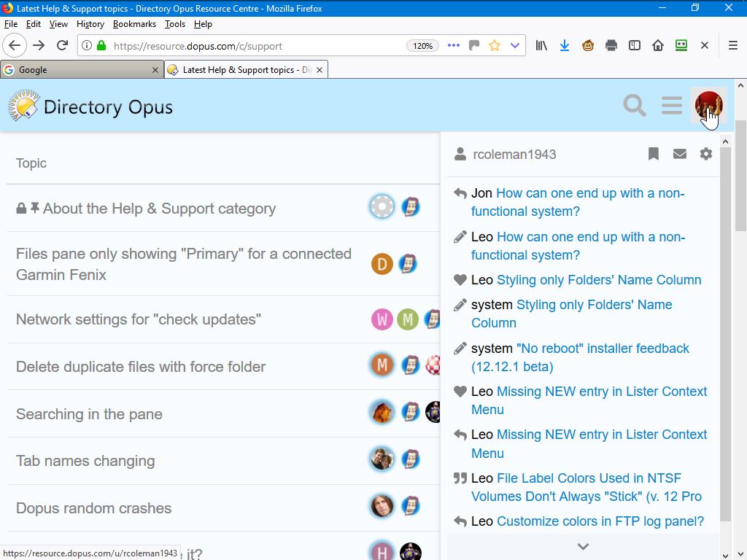Screen dimensions: 747x560
Task: Bookmark this page with the star
Action: [495, 46]
